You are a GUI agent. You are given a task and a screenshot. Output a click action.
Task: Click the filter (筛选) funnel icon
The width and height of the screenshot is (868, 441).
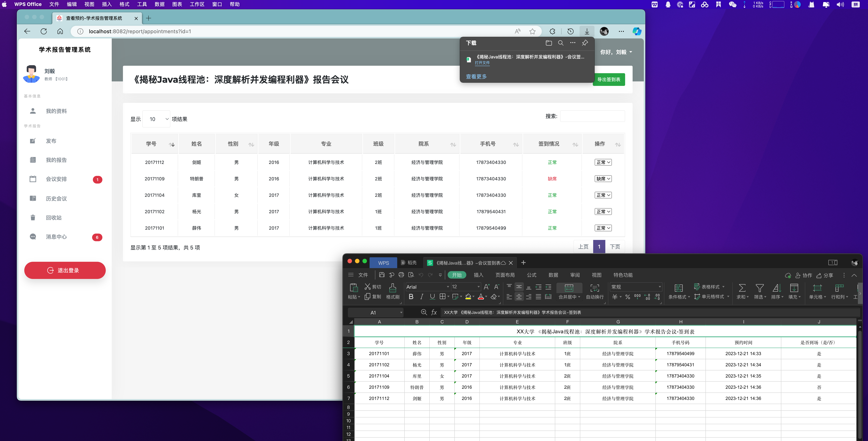click(759, 288)
